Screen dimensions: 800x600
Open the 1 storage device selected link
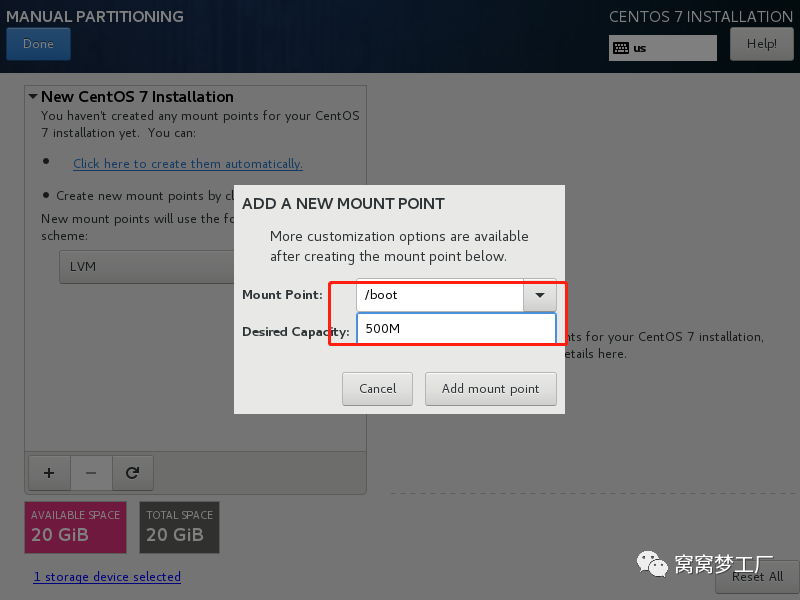point(107,577)
